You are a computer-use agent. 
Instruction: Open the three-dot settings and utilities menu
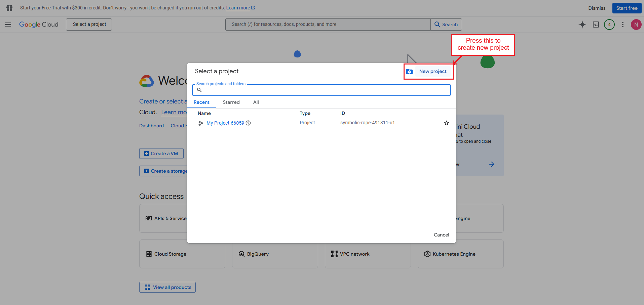point(622,25)
